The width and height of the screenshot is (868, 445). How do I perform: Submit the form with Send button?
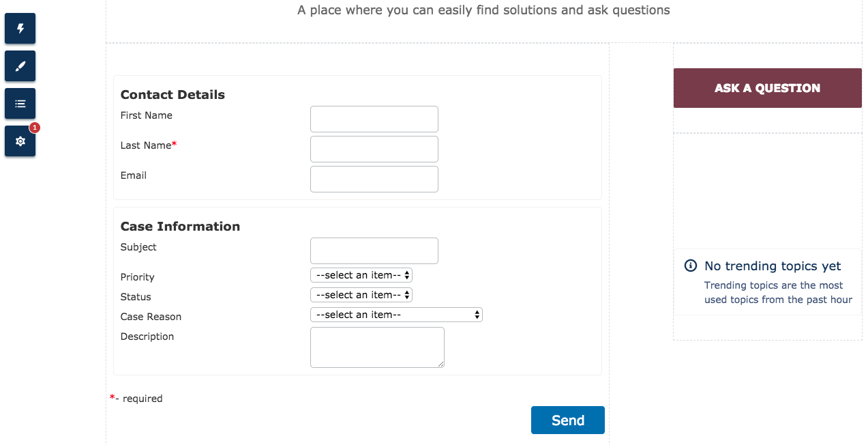click(567, 420)
